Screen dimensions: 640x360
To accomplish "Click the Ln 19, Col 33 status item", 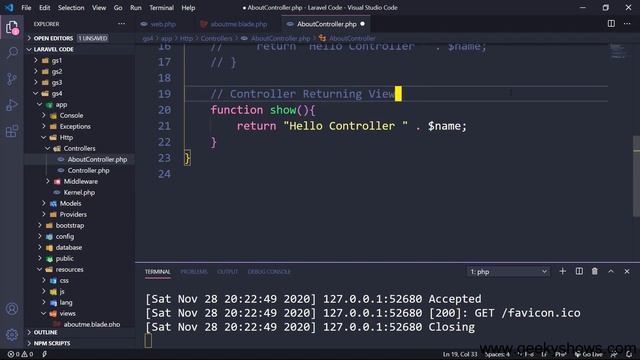I will [x=460, y=354].
